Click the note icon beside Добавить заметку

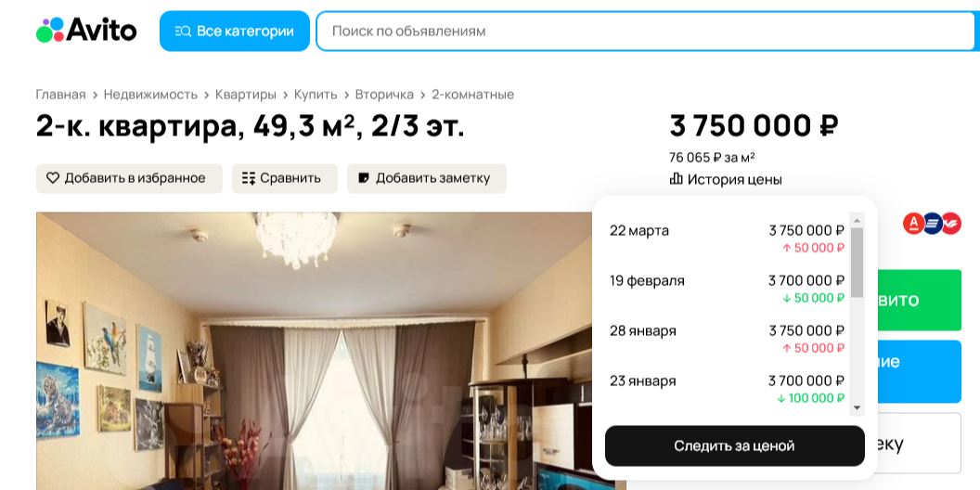(x=363, y=178)
